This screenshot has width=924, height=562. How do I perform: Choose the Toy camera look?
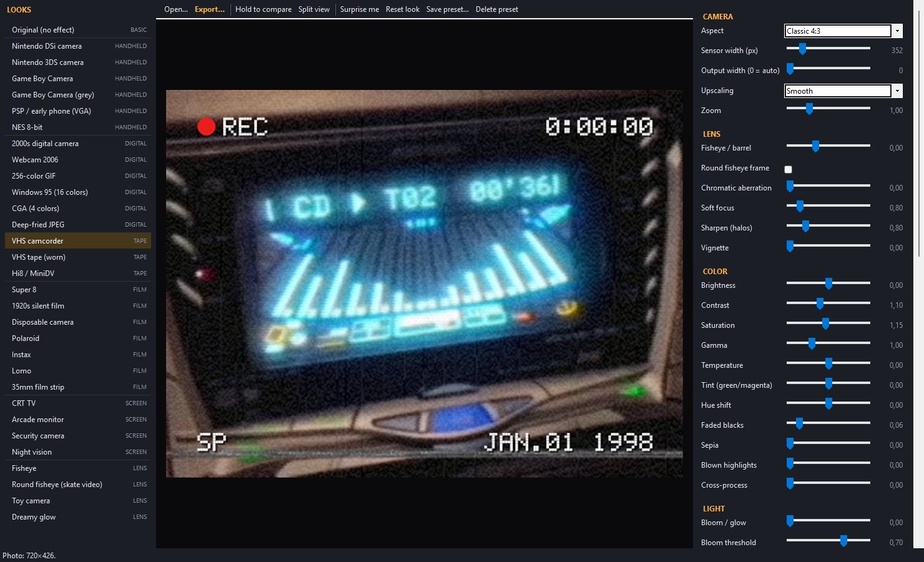[x=78, y=501]
